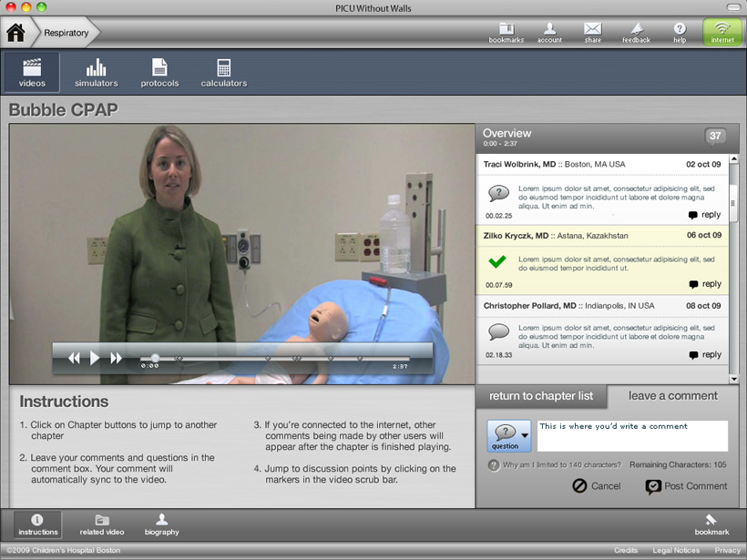Click speech bubble icon on Christopher Pollard's comment
The width and height of the screenshot is (747, 560).
tap(499, 331)
